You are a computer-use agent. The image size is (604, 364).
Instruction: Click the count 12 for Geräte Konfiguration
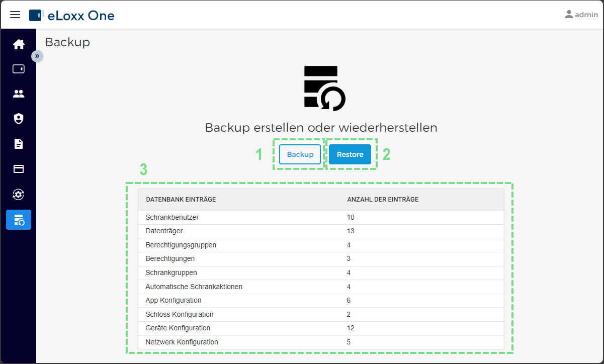[351, 328]
